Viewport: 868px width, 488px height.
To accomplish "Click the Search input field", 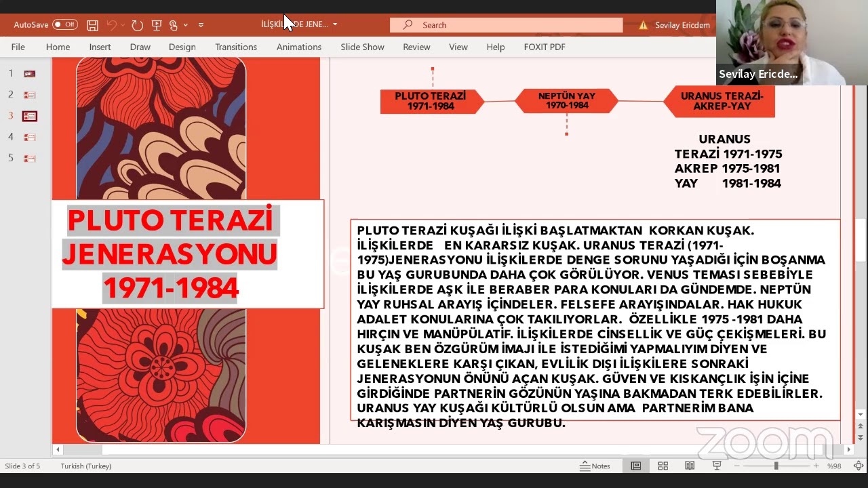I will [506, 25].
